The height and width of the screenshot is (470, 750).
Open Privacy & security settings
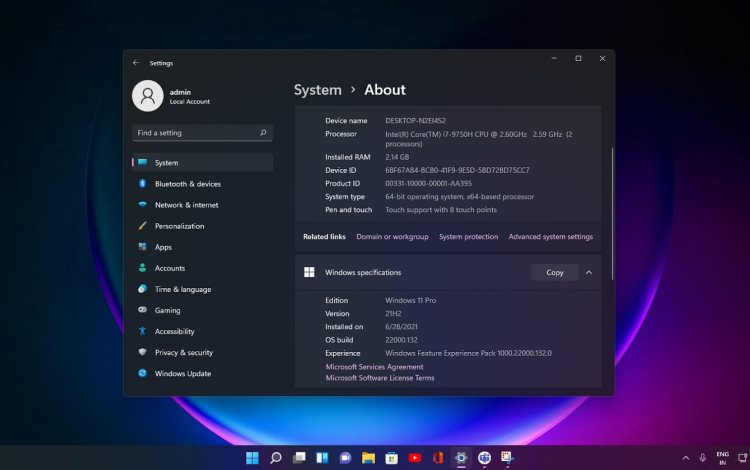183,352
